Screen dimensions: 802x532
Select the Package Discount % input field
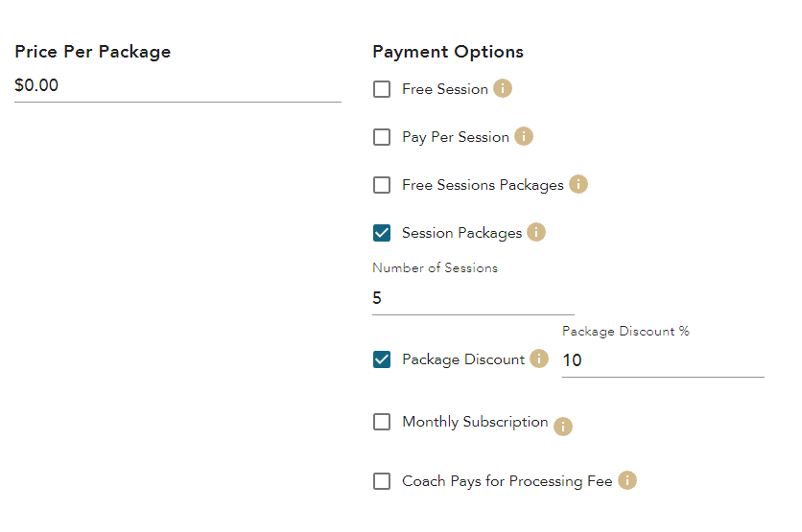coord(663,360)
